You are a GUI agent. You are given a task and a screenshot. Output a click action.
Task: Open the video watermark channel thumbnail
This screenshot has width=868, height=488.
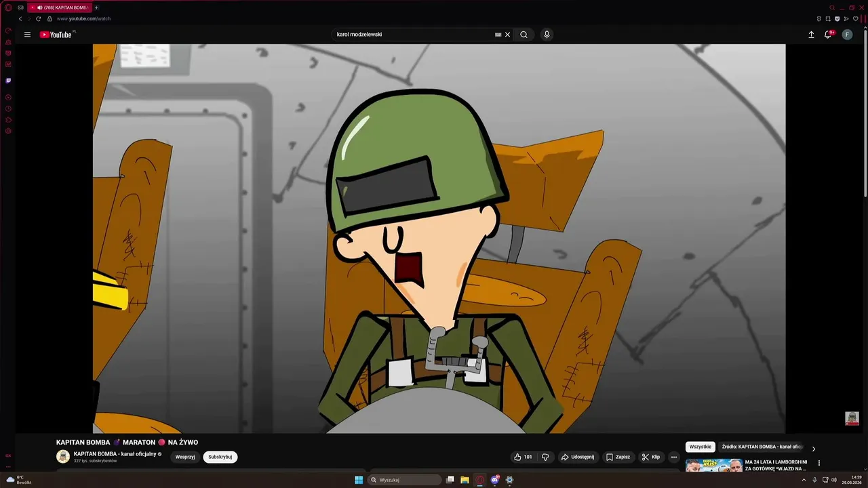(x=852, y=418)
